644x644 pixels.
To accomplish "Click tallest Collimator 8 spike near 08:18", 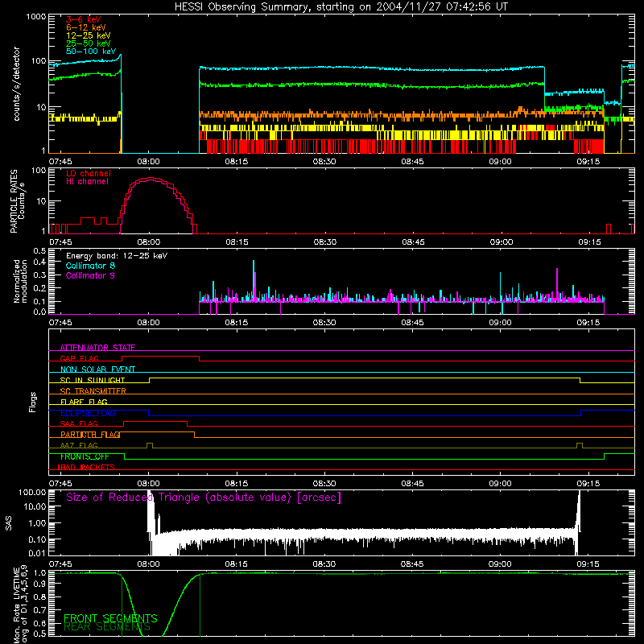I will [254, 279].
